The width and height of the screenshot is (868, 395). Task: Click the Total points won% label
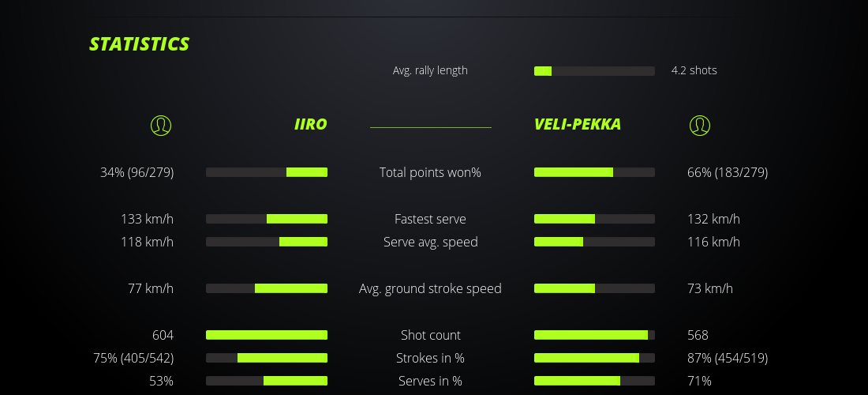coord(430,172)
